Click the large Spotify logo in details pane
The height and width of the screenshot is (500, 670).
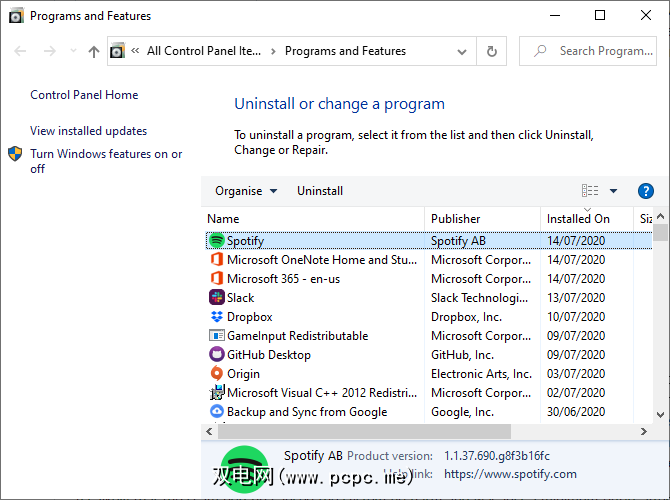[244, 469]
